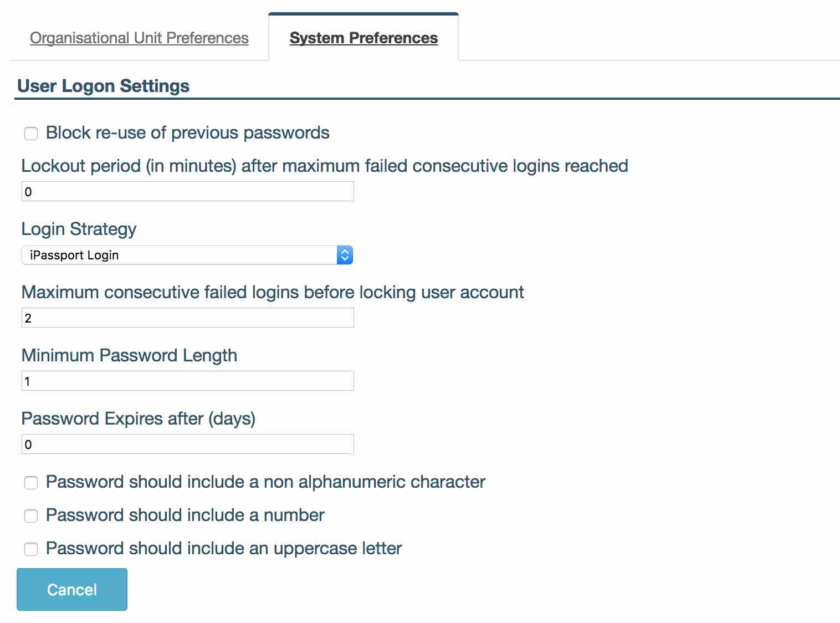Toggle the uppercase letter requirement checkbox
The height and width of the screenshot is (623, 840).
click(31, 549)
